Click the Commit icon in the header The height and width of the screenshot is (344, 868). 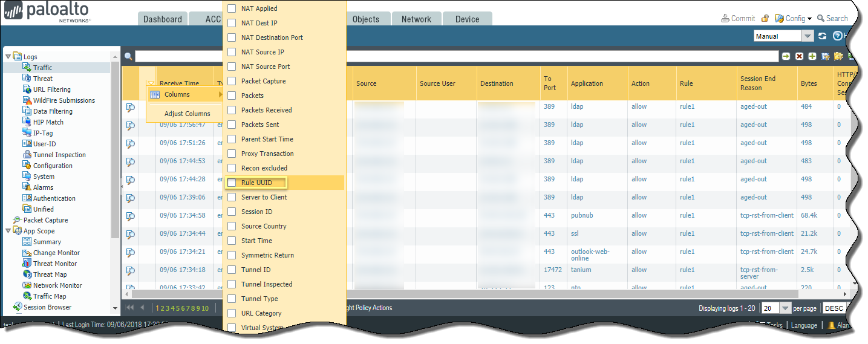point(725,19)
